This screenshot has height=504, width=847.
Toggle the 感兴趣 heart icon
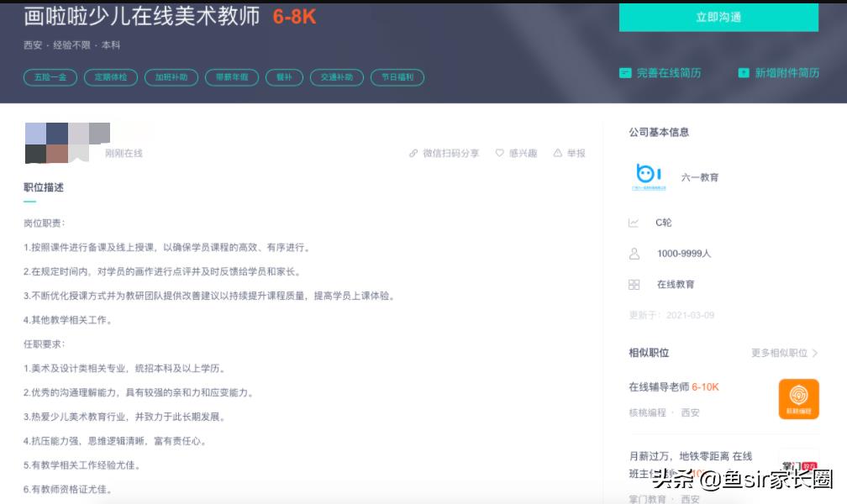500,154
